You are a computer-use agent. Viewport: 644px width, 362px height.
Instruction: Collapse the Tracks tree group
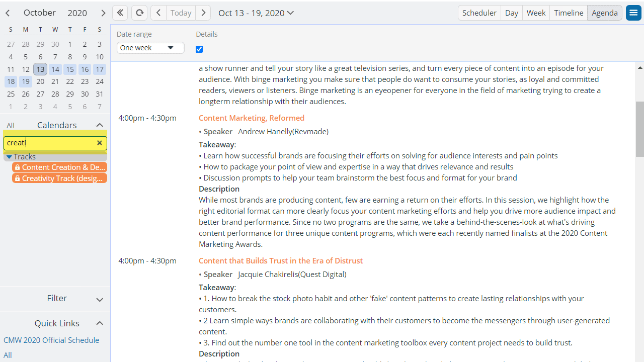pyautogui.click(x=9, y=157)
